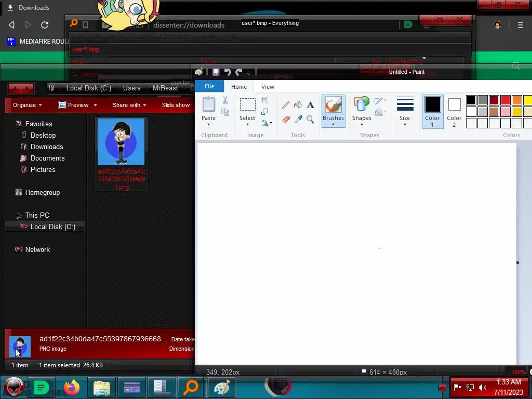Open the MEDIAFIRE ROULETTE bookmark
This screenshot has width=532, height=399.
click(x=38, y=42)
